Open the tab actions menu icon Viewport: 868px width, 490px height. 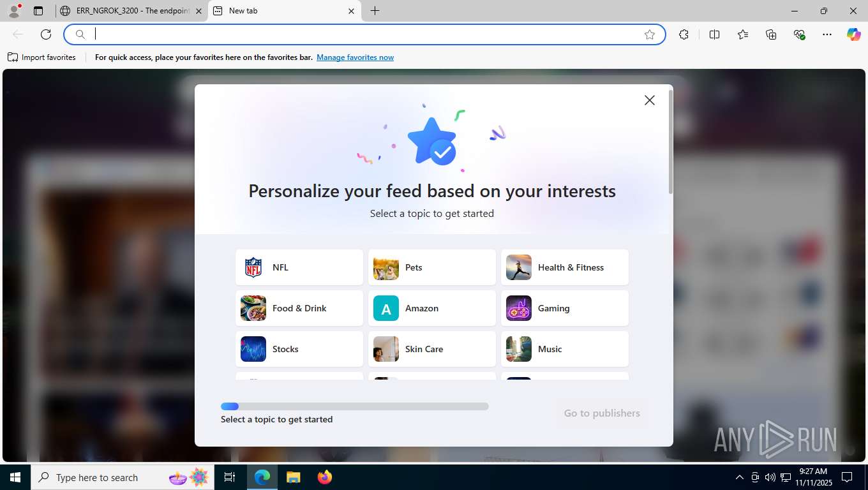tap(38, 11)
